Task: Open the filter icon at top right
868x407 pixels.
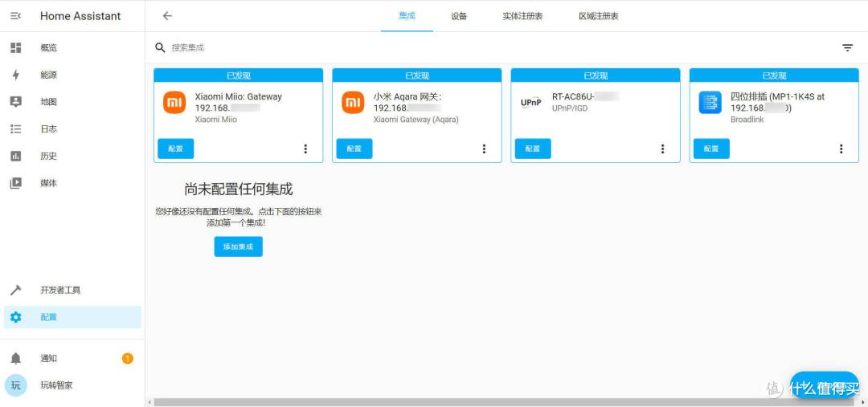Action: click(848, 48)
